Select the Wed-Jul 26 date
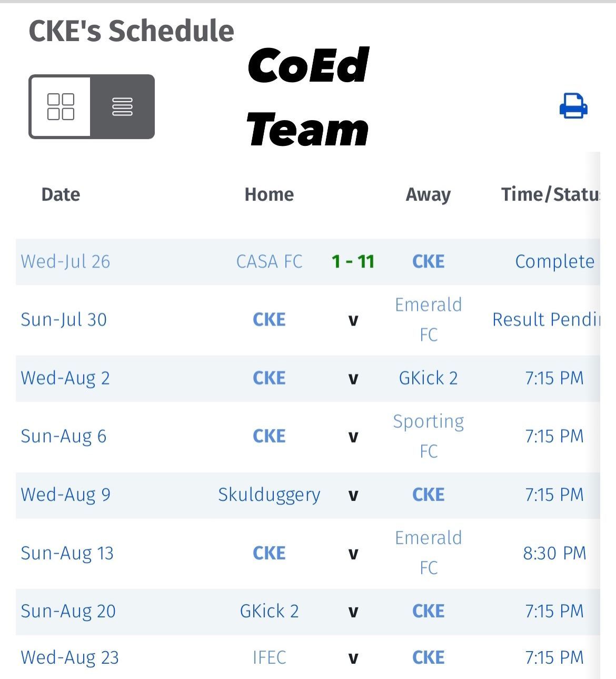Image resolution: width=616 pixels, height=679 pixels. pyautogui.click(x=65, y=261)
